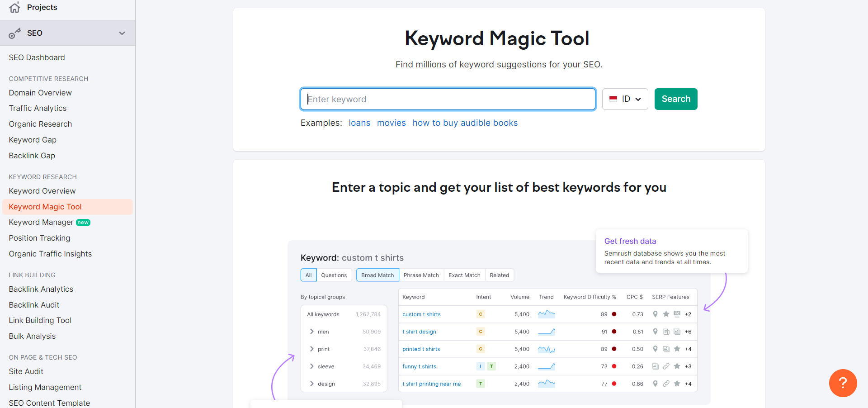Collapse the SEO section chevron
This screenshot has height=408, width=868.
[122, 33]
